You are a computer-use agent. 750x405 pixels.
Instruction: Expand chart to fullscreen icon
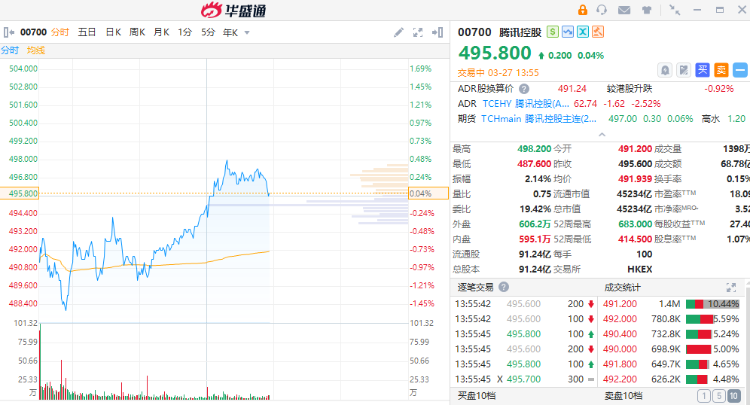pyautogui.click(x=418, y=33)
